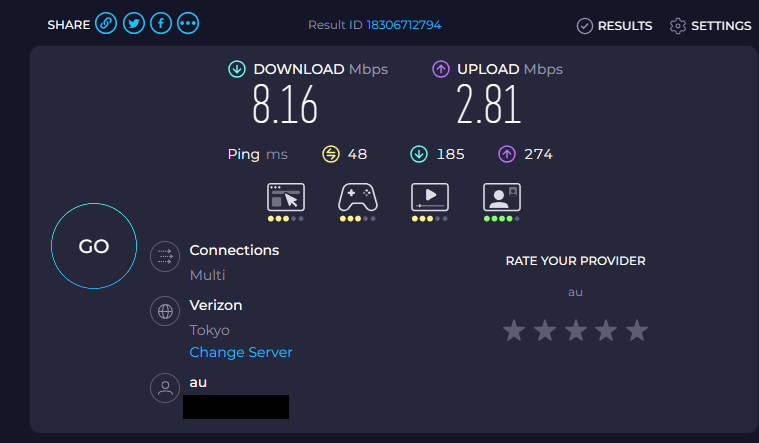Share result on Facebook
The image size is (759, 443).
click(x=160, y=25)
